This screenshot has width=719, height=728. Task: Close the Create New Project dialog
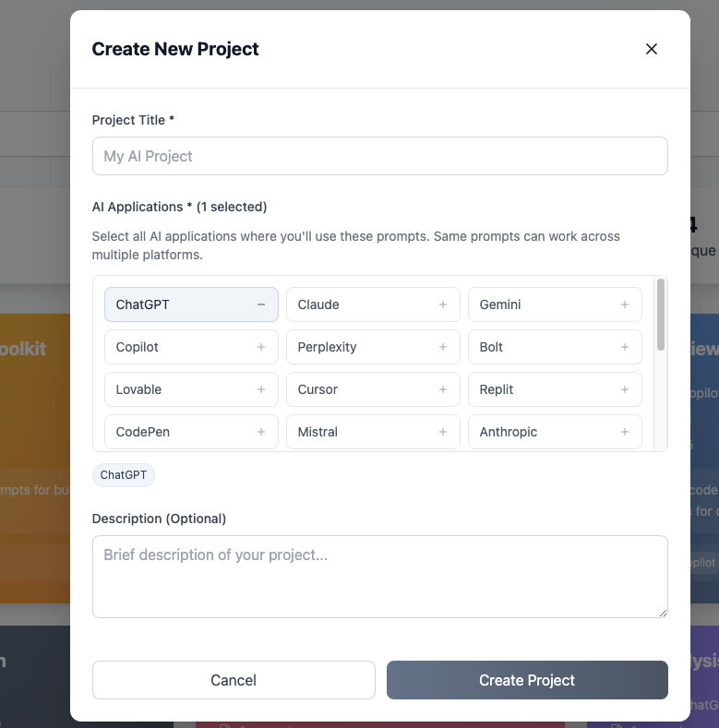point(652,49)
